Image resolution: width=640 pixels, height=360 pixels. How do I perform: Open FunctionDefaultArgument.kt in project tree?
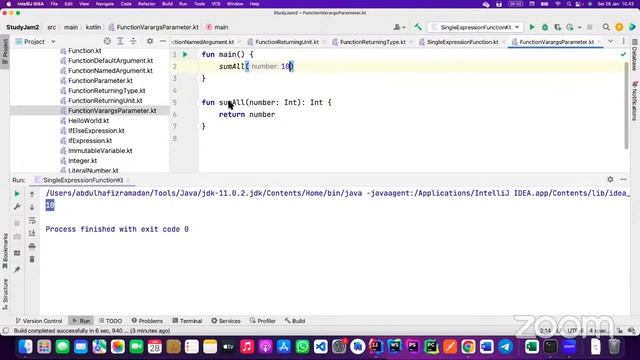click(x=110, y=60)
